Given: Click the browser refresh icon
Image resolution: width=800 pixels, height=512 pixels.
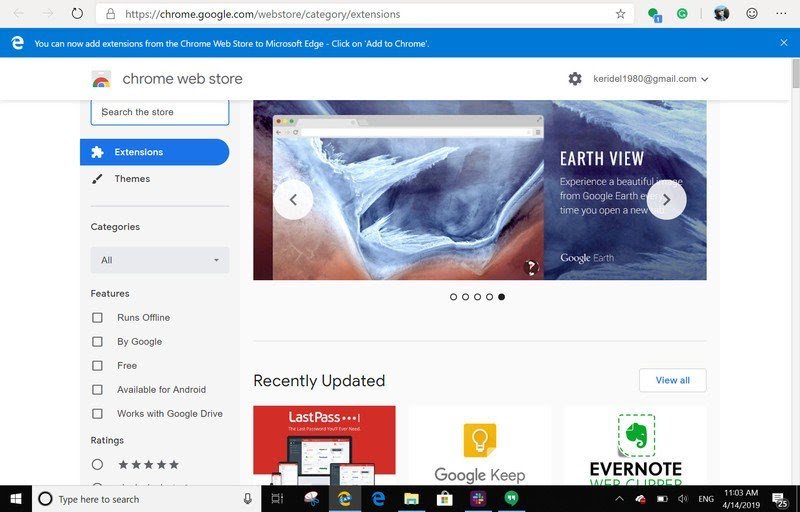Looking at the screenshot, I should pos(77,14).
